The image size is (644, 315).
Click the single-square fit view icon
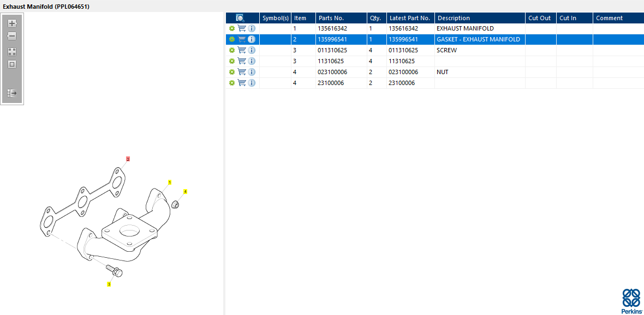pyautogui.click(x=12, y=64)
